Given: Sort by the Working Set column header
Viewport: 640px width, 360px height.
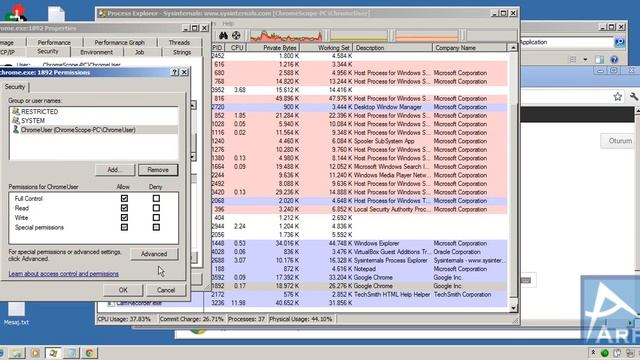Looking at the screenshot, I should (327, 48).
